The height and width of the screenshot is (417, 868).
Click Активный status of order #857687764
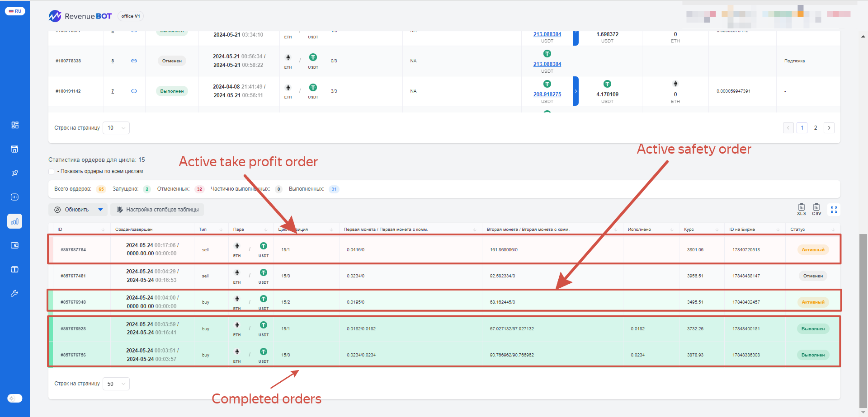813,249
